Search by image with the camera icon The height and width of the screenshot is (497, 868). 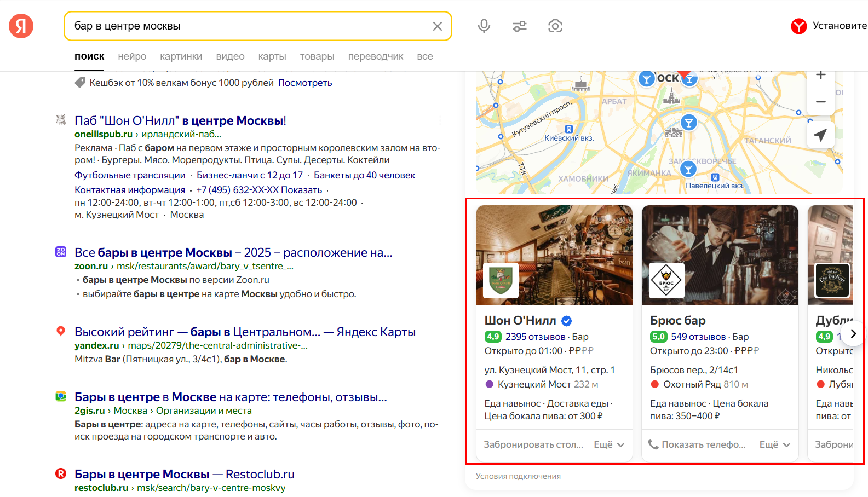pos(555,26)
